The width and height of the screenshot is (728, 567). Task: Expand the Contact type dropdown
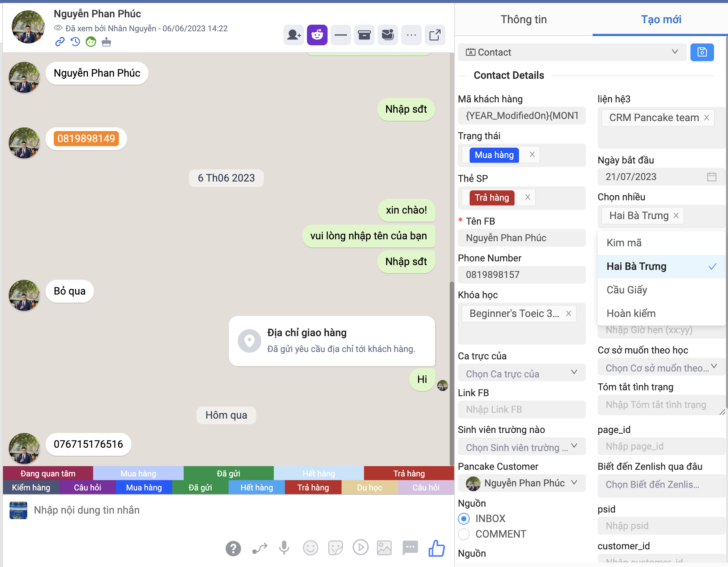pos(572,52)
